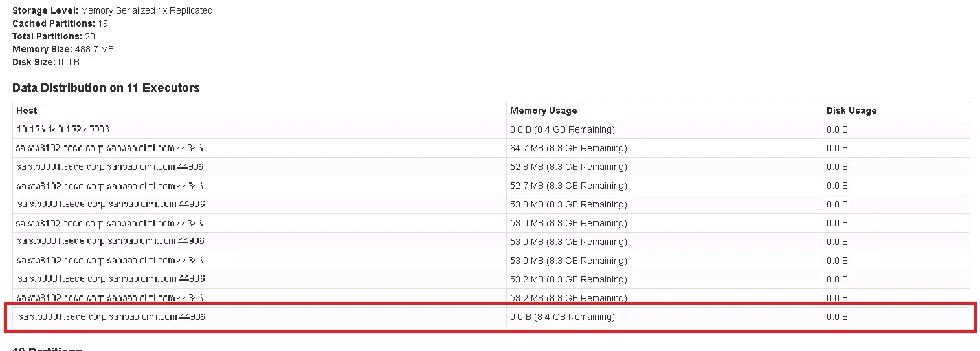The image size is (980, 351).
Task: Click disk usage in the red-highlighted row
Action: pos(837,317)
